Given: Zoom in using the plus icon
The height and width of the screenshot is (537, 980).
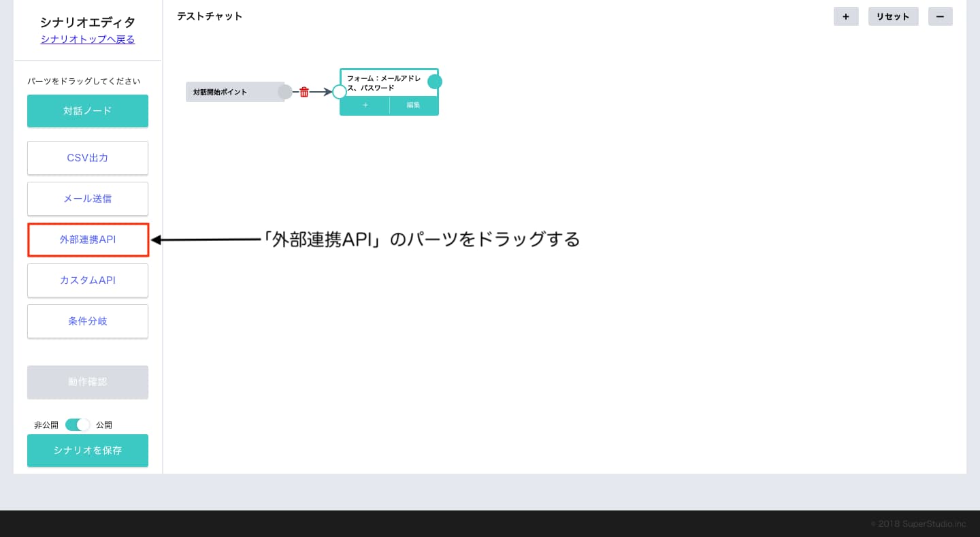Looking at the screenshot, I should [846, 16].
